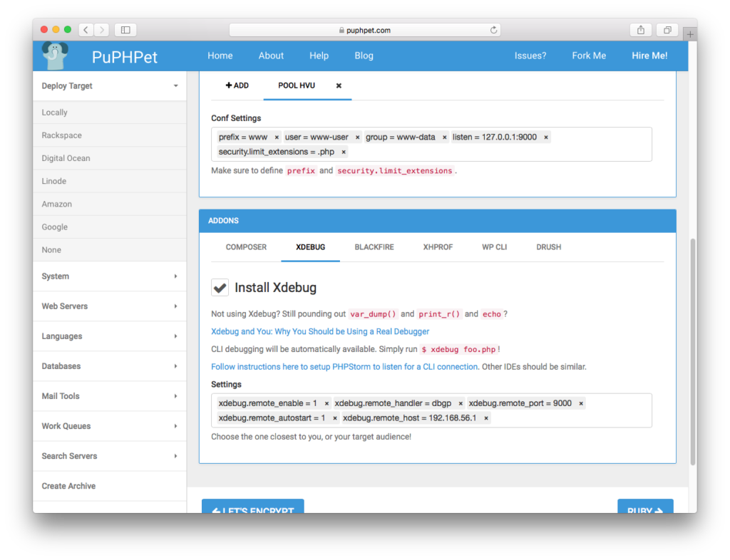Open the Safari share button
The image size is (730, 560).
(641, 30)
